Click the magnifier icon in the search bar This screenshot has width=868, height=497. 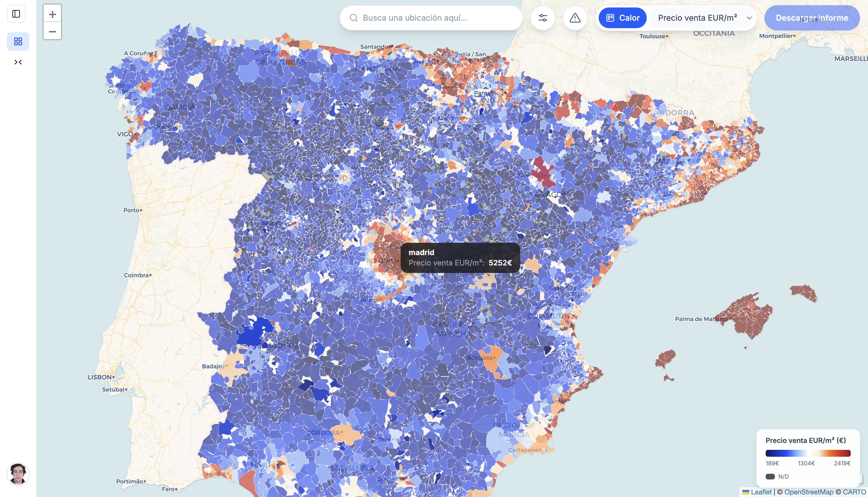click(354, 18)
